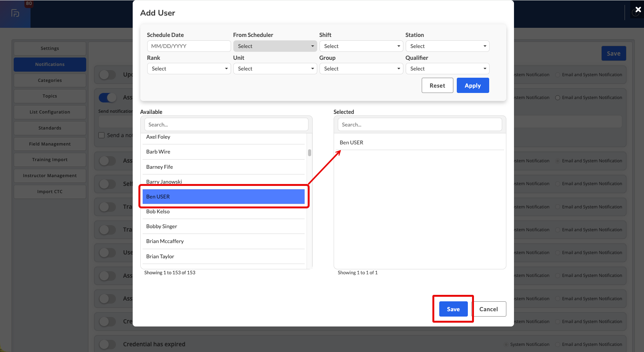Open the Import CTC tab
This screenshot has width=644, height=352.
pyautogui.click(x=50, y=192)
